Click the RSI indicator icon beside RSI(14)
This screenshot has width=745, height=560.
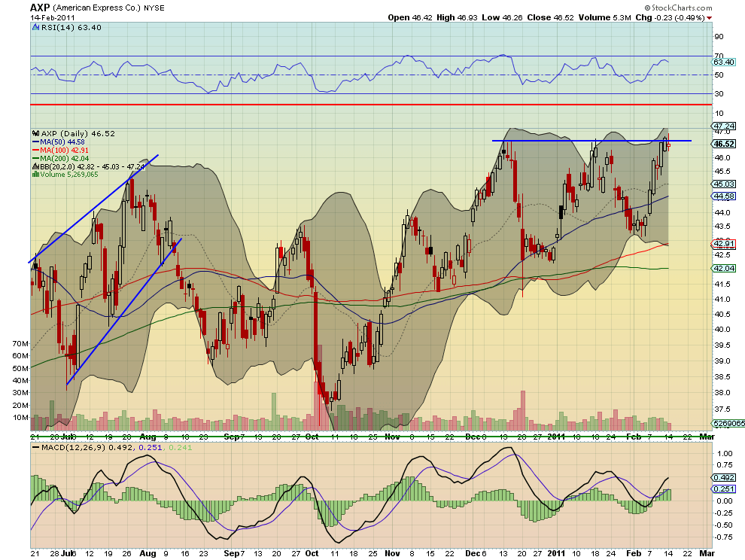pyautogui.click(x=35, y=28)
